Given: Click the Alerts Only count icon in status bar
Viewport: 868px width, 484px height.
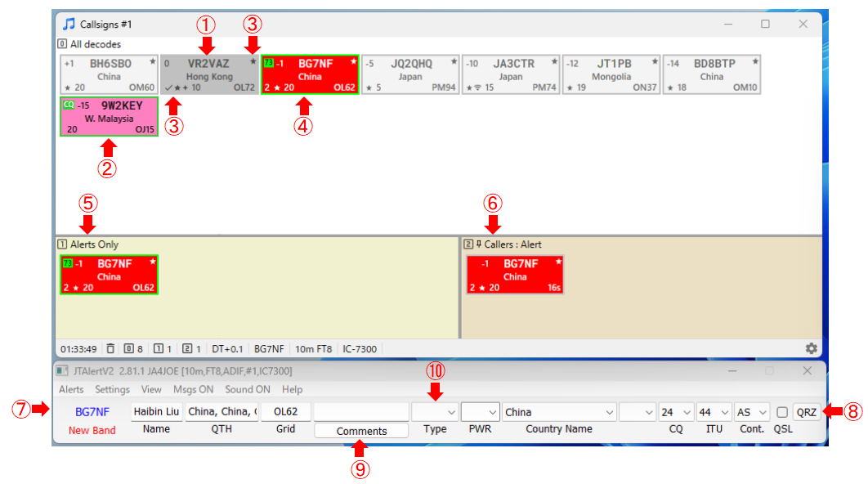Looking at the screenshot, I should click(159, 349).
